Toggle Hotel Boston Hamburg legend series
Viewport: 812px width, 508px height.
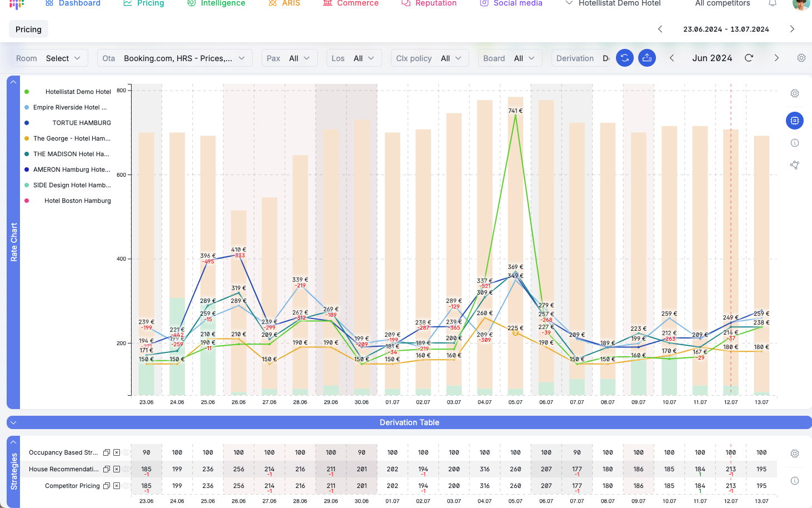coord(68,201)
